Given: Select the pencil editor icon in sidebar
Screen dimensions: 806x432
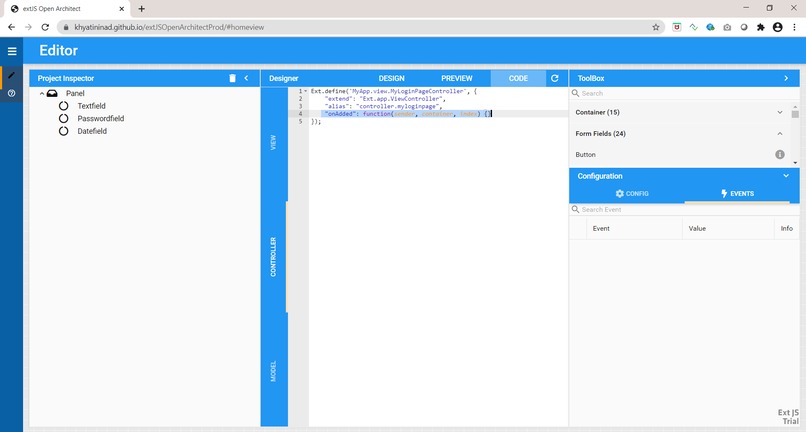Looking at the screenshot, I should coord(11,76).
